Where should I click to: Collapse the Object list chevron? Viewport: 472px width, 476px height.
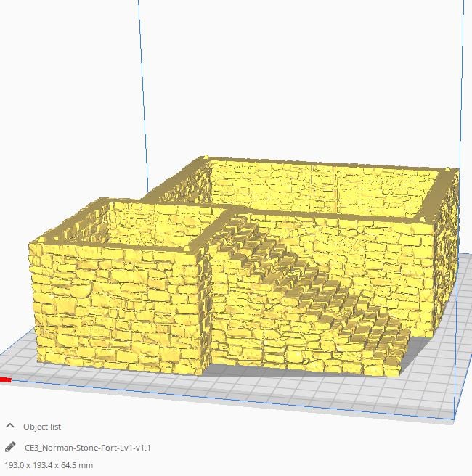click(10, 426)
